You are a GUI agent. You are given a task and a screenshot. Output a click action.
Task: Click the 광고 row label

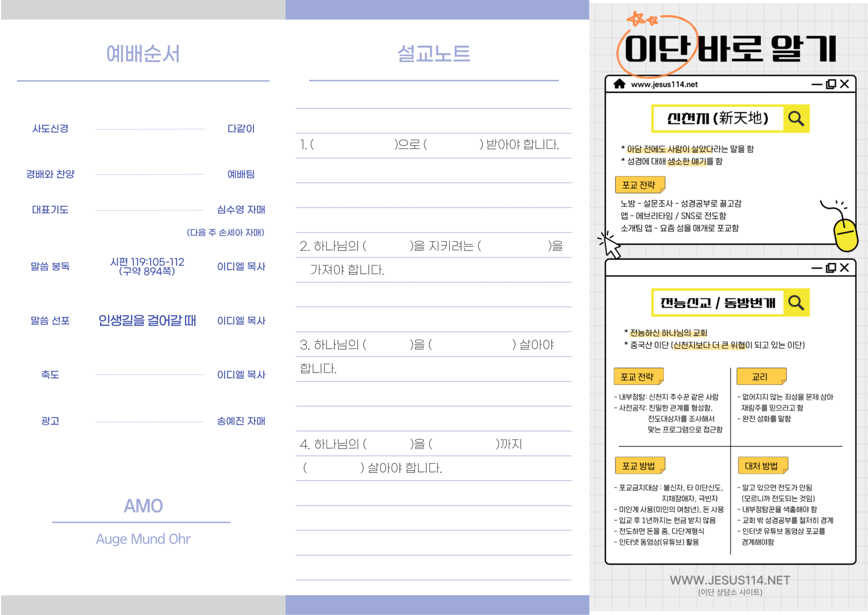coord(50,421)
